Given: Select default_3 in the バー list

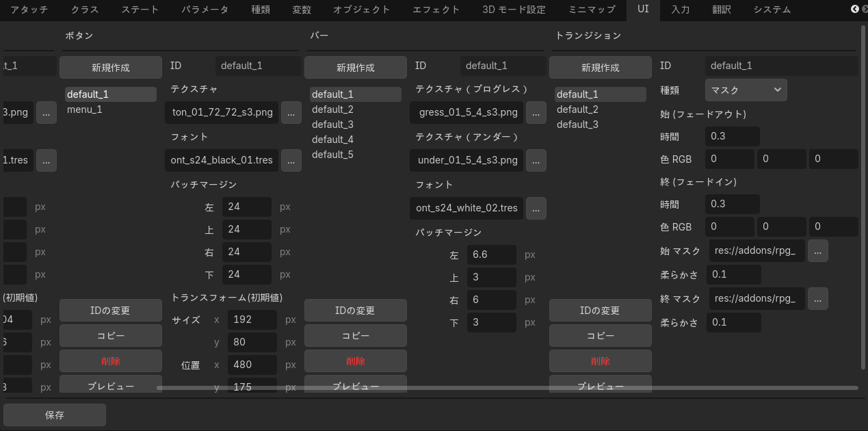Looking at the screenshot, I should [356, 125].
